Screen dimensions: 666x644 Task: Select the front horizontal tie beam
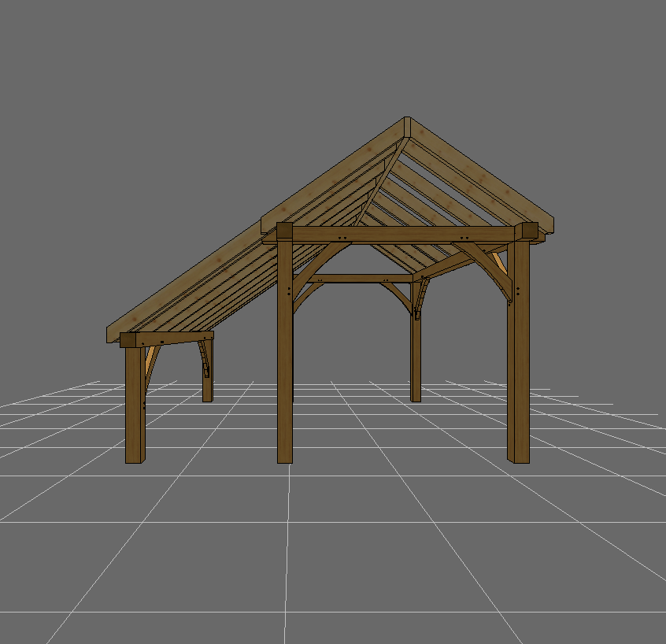(401, 234)
